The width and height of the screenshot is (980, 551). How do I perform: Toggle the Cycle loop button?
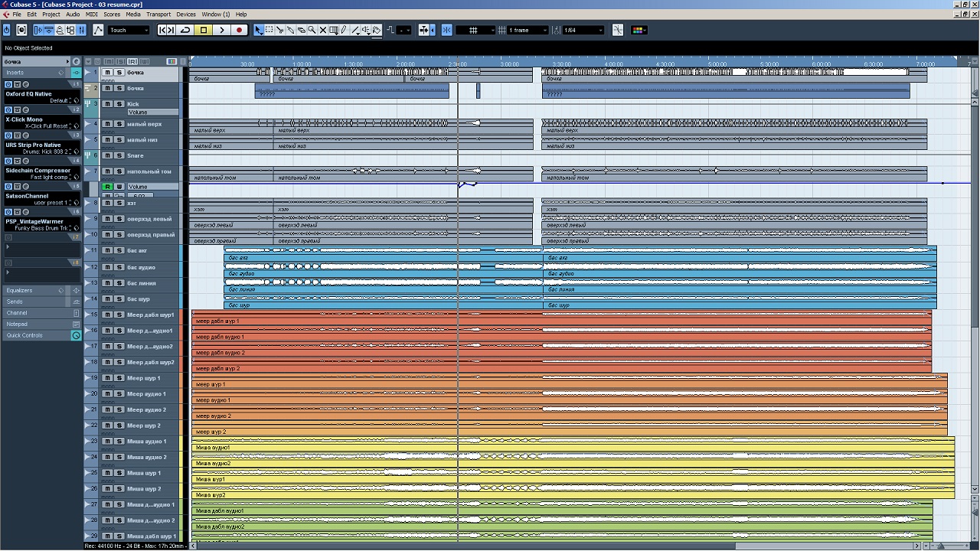point(185,30)
